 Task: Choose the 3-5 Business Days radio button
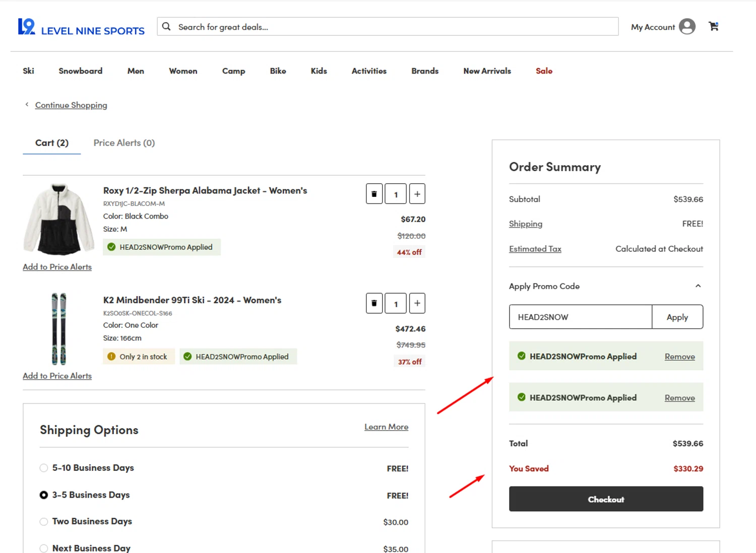44,495
